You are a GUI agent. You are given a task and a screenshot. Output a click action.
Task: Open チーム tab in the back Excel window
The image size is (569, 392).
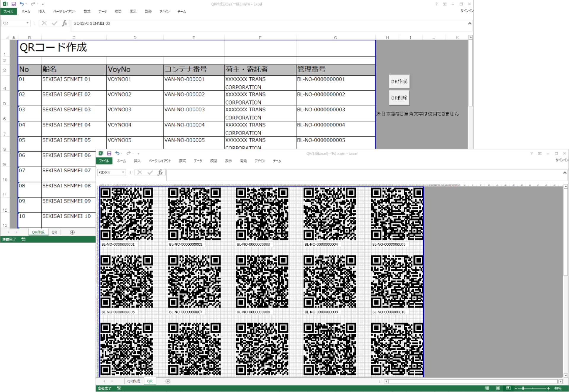(x=182, y=12)
